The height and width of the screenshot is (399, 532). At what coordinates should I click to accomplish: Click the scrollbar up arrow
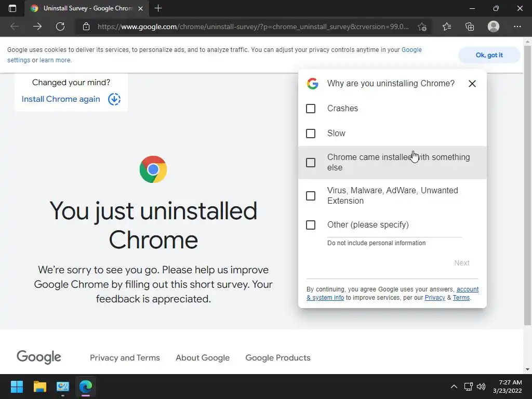527,42
